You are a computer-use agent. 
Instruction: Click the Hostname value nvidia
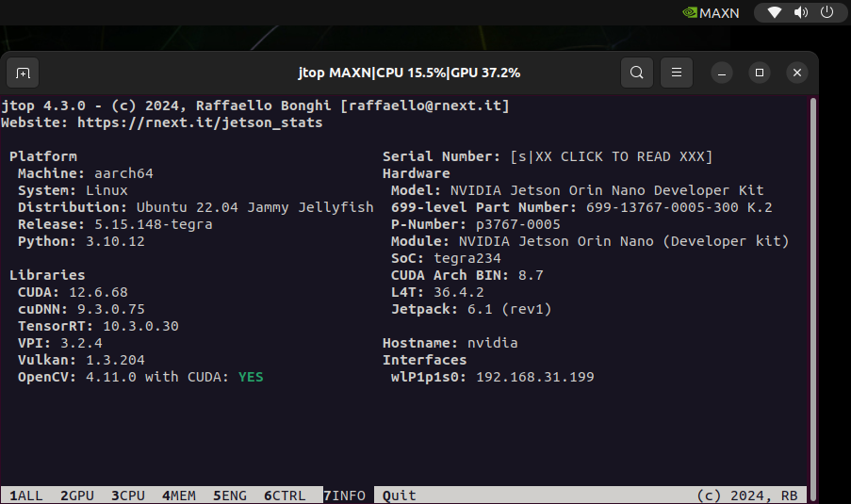tap(492, 343)
